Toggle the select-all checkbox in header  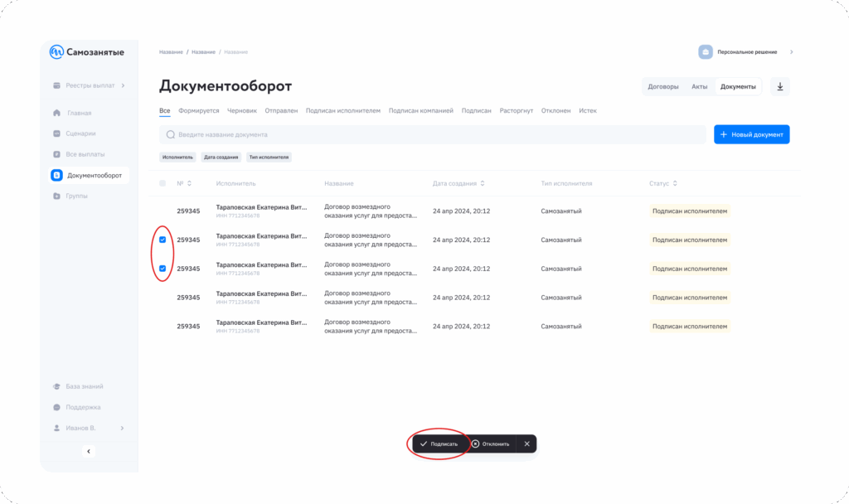pos(163,183)
